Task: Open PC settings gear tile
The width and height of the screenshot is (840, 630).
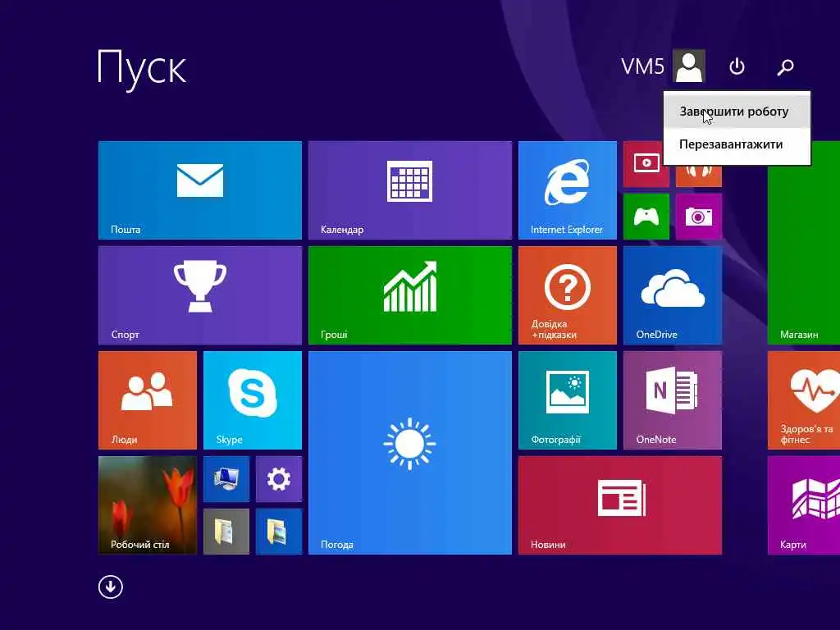Action: tap(279, 479)
